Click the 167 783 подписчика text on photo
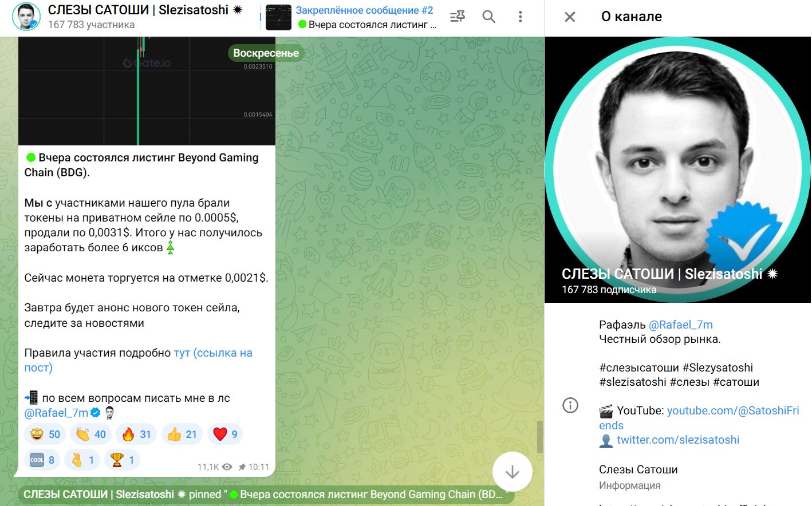812x506 pixels. (x=609, y=290)
